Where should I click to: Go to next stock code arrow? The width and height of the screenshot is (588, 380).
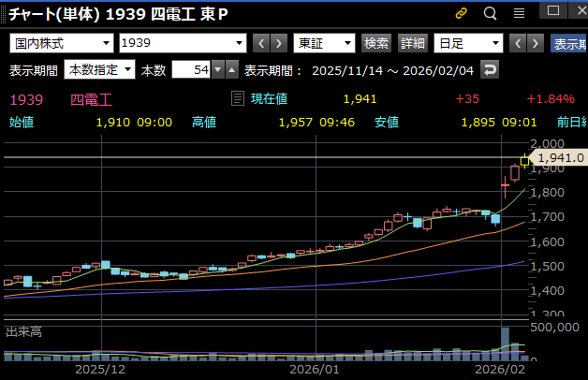(x=280, y=44)
